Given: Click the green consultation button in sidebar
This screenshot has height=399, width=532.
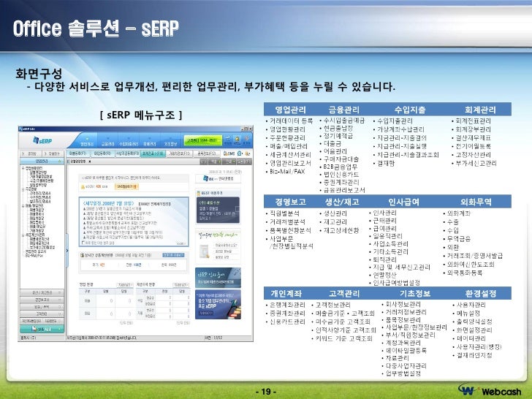Looking at the screenshot, I should tap(42, 329).
